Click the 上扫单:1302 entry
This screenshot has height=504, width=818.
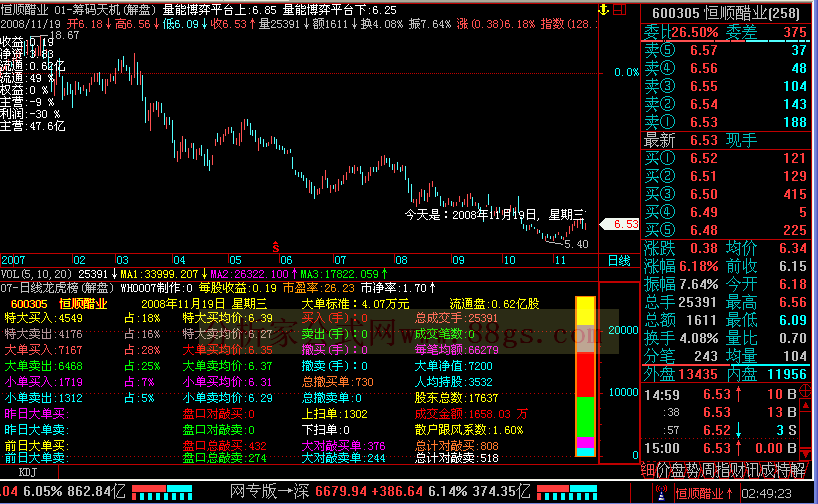tap(334, 414)
